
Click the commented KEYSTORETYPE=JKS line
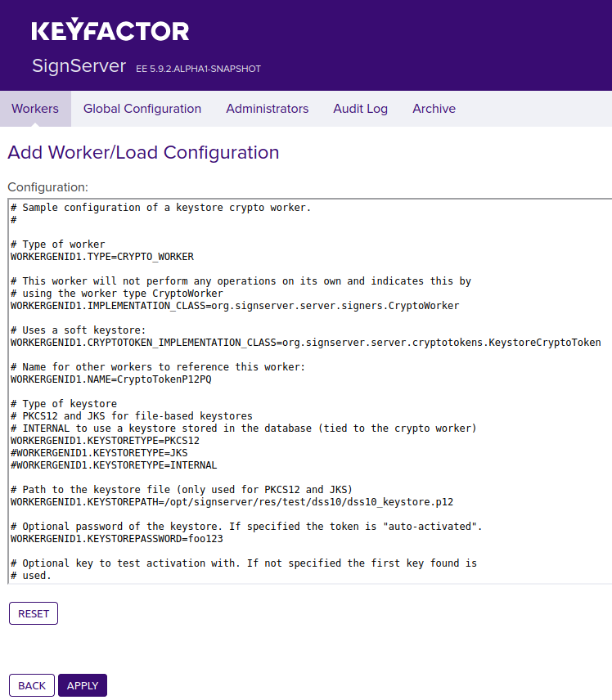[x=99, y=453]
